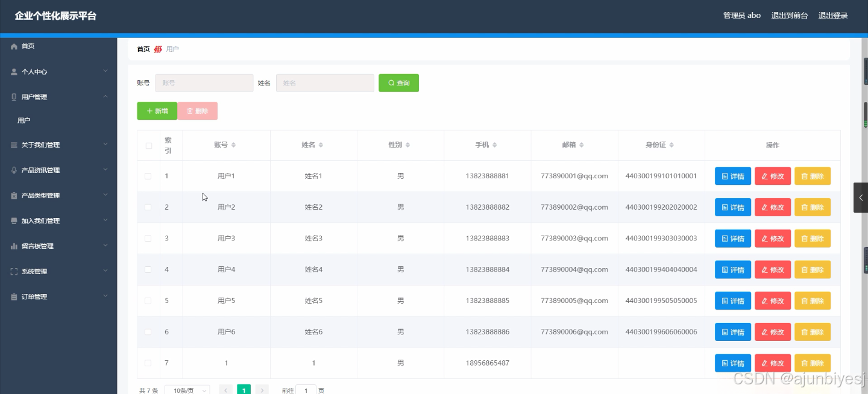
Task: Check the row for 用户3
Action: point(148,239)
